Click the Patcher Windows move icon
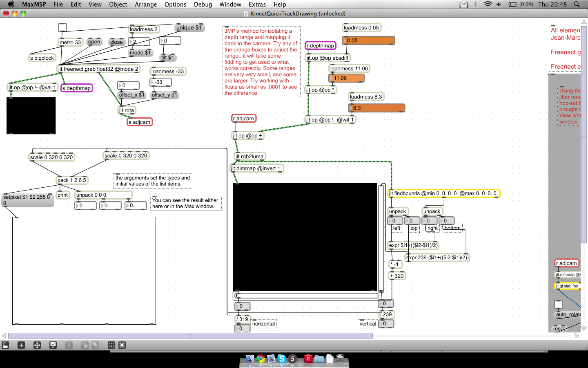This screenshot has height=368, width=588. [37, 345]
